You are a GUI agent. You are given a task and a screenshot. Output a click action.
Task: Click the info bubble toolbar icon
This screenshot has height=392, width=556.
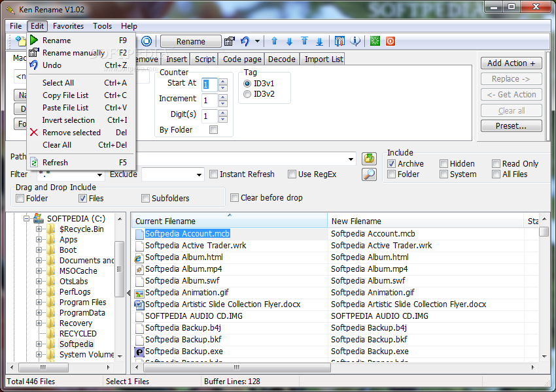(x=355, y=41)
